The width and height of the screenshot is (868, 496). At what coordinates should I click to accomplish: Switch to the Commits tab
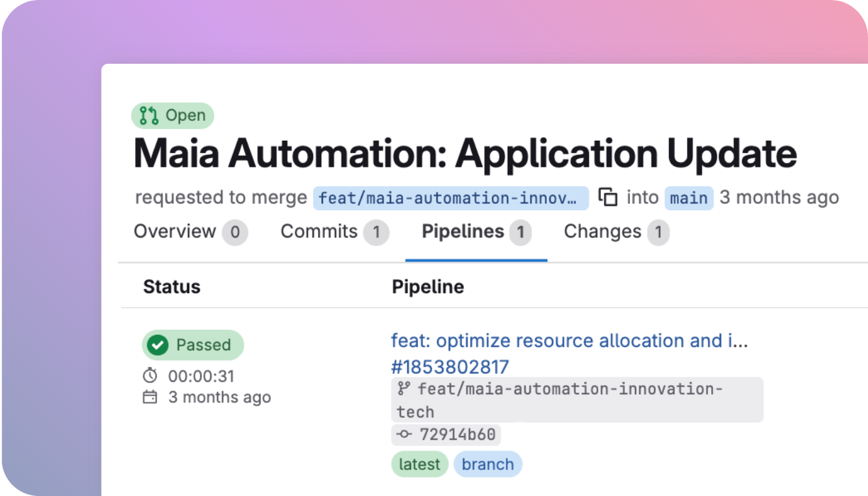[317, 231]
